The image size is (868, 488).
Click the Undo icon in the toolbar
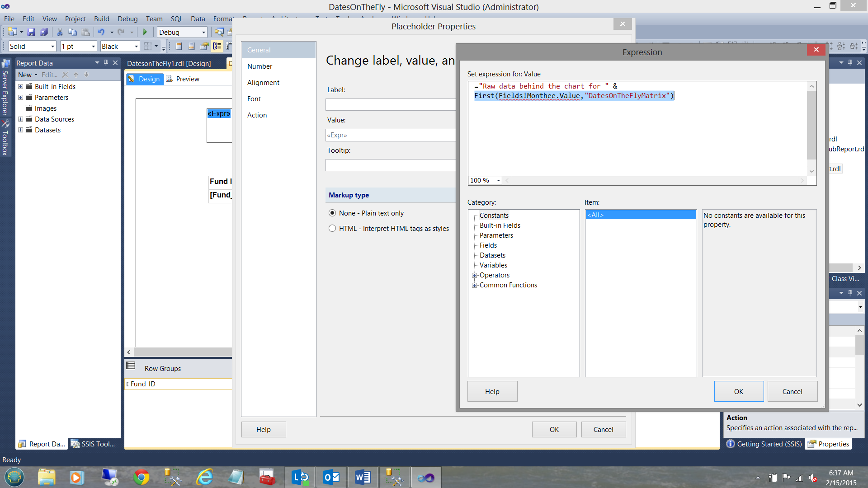coord(101,32)
